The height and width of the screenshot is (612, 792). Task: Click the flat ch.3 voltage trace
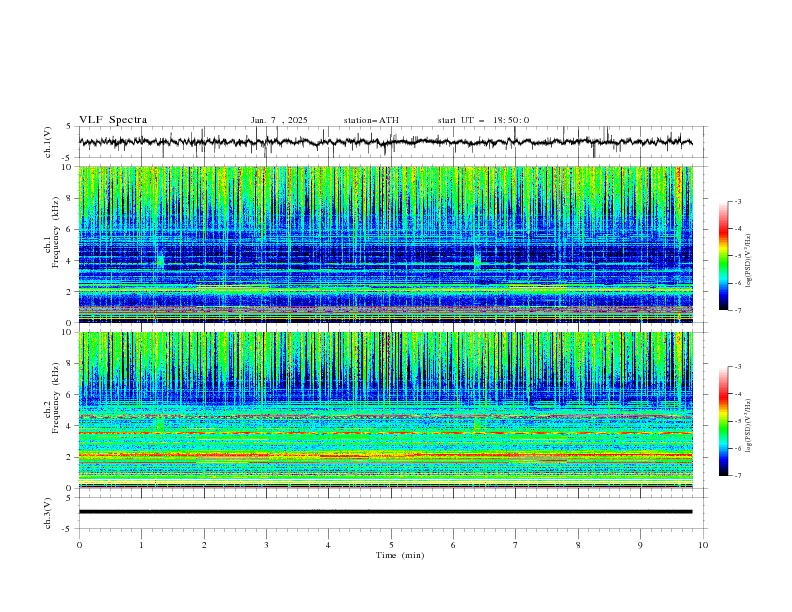point(386,512)
